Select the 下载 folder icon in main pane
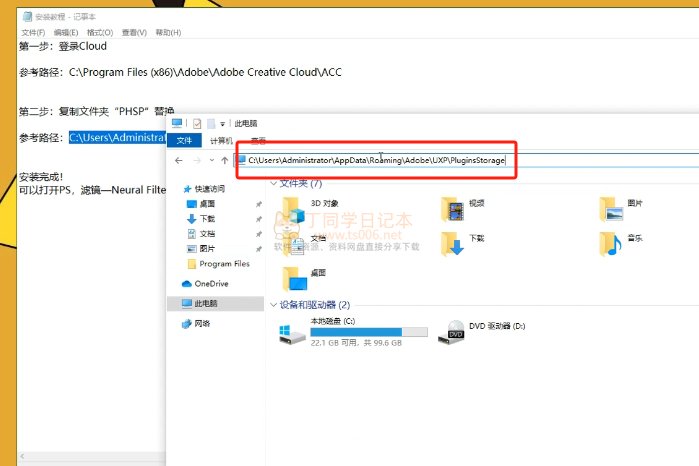The image size is (699, 466). coord(452,244)
